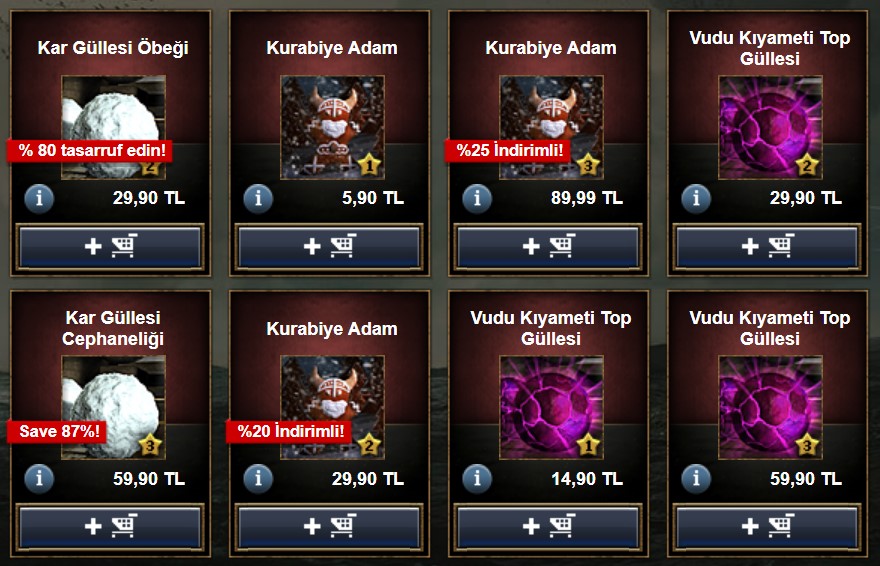The image size is (880, 566).
Task: Add Kar Güllesi Cephaneliği to cart
Action: coord(110,526)
